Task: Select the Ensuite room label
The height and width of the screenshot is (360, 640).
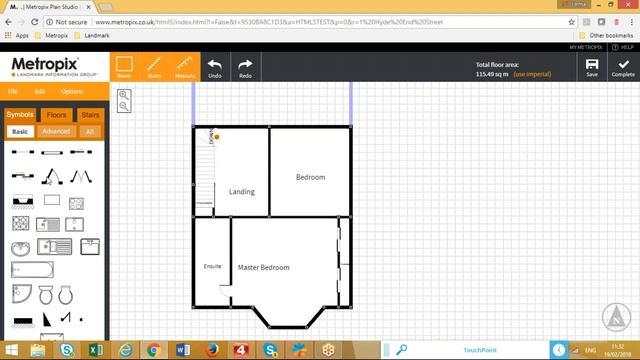Action: pyautogui.click(x=212, y=266)
